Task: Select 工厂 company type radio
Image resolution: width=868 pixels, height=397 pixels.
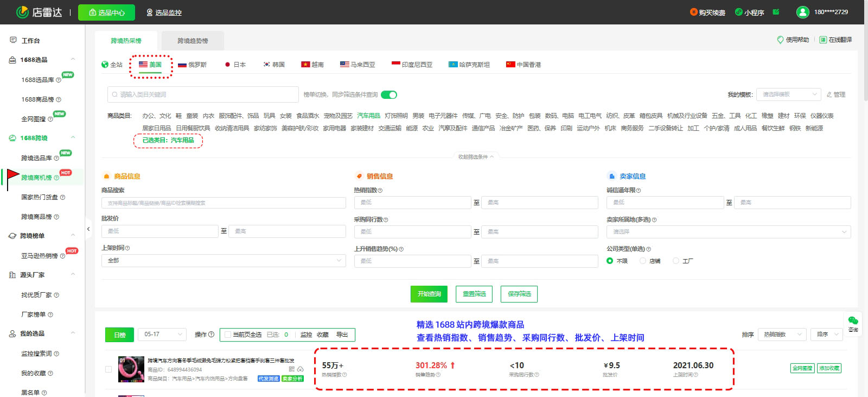Action: [x=676, y=261]
